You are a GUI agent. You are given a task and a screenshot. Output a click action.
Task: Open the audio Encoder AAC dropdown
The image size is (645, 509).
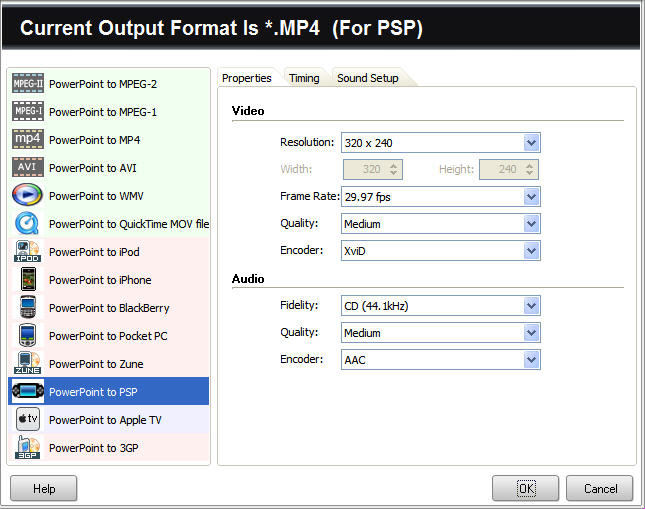(x=441, y=360)
